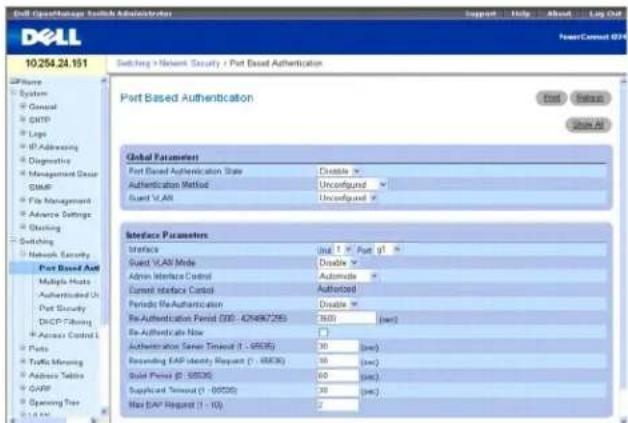Click Switching in the breadcrumb path

coord(133,63)
